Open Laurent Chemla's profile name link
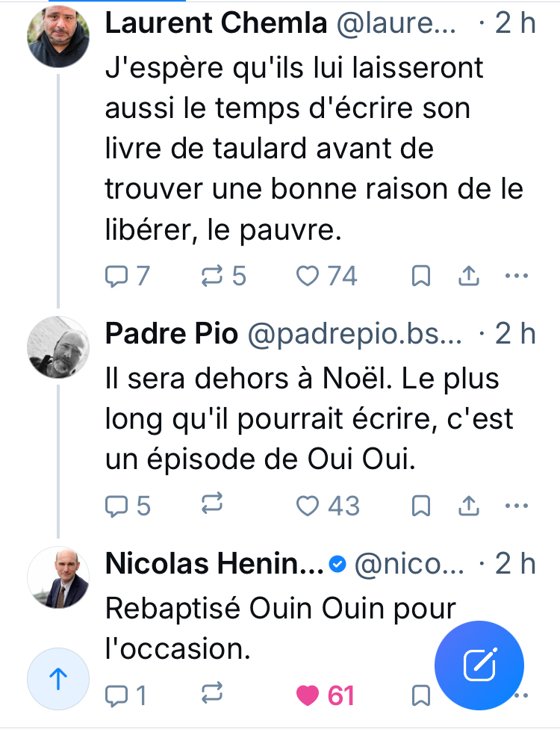 click(x=216, y=24)
